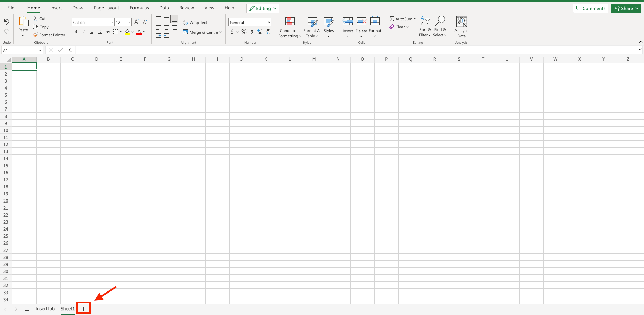Image resolution: width=644 pixels, height=315 pixels.
Task: Click the AutoSum icon
Action: pos(392,19)
